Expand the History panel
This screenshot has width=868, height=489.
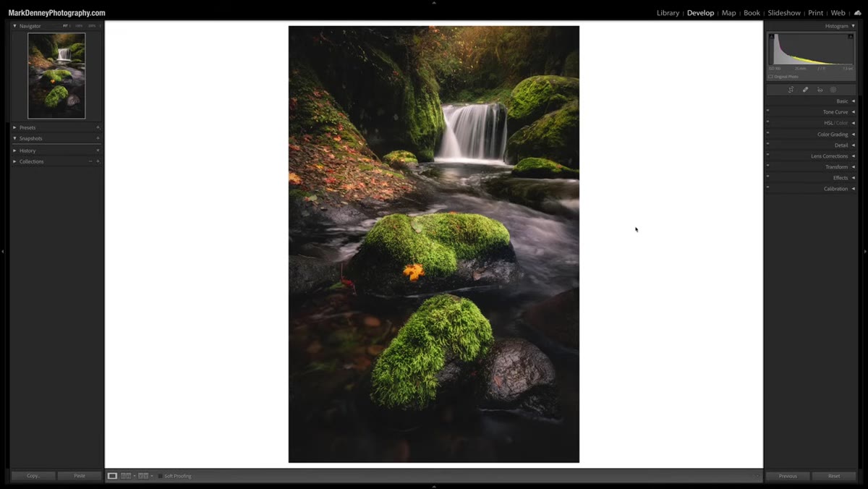14,150
